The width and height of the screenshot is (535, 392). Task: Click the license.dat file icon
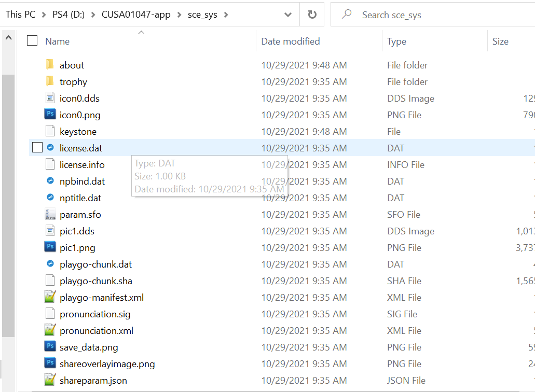(x=50, y=148)
